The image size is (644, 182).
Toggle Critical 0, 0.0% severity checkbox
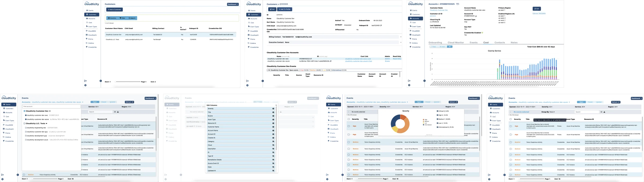(437, 111)
